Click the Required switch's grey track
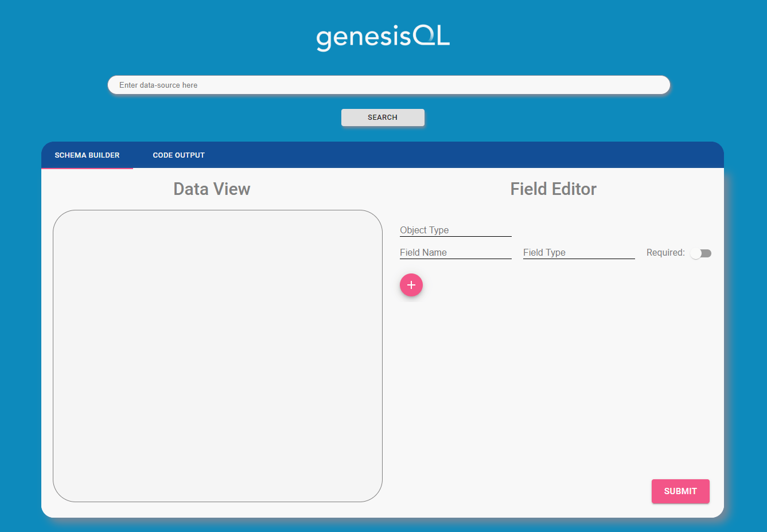This screenshot has height=532, width=767. click(x=705, y=253)
